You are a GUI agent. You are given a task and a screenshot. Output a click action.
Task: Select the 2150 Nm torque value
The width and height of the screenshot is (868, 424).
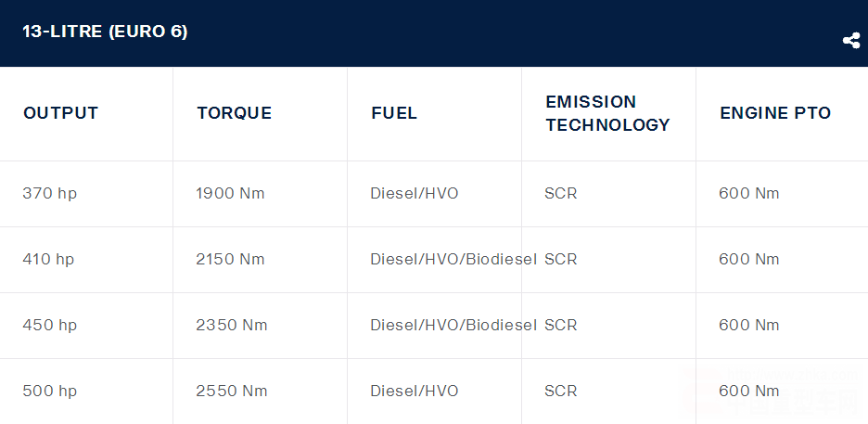[x=230, y=260]
